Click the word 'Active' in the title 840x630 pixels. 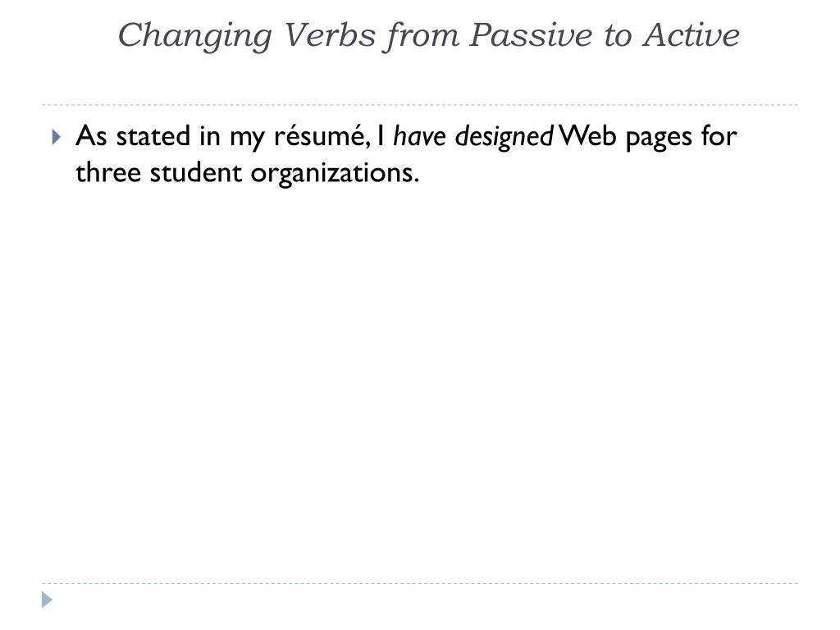(692, 35)
